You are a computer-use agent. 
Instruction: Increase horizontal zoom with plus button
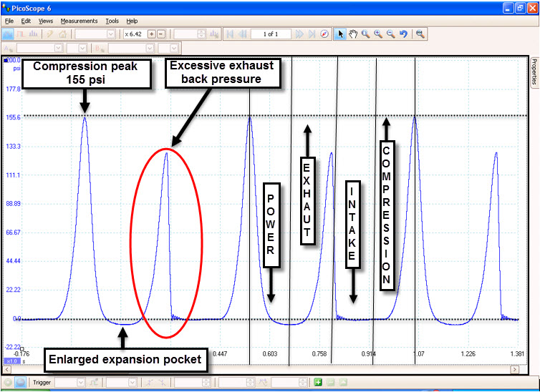151,34
